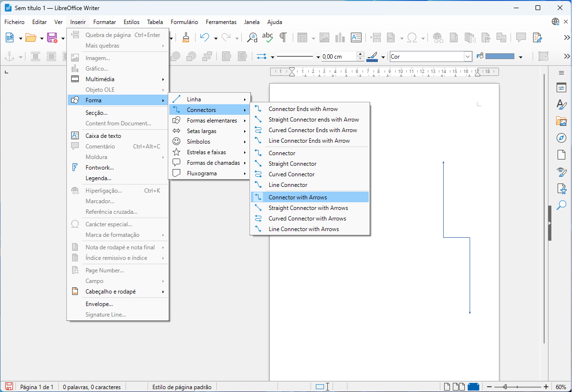Open Cabeçalho e rodapé submenu

coord(118,291)
